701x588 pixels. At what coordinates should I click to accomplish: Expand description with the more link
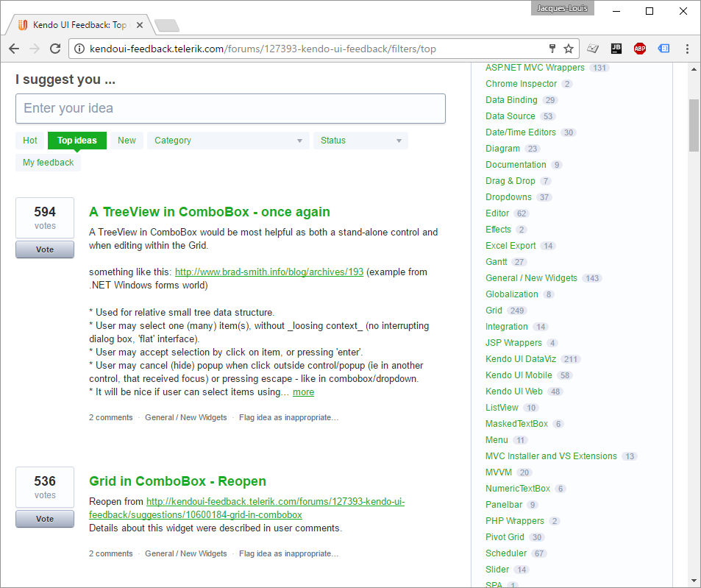pos(304,392)
